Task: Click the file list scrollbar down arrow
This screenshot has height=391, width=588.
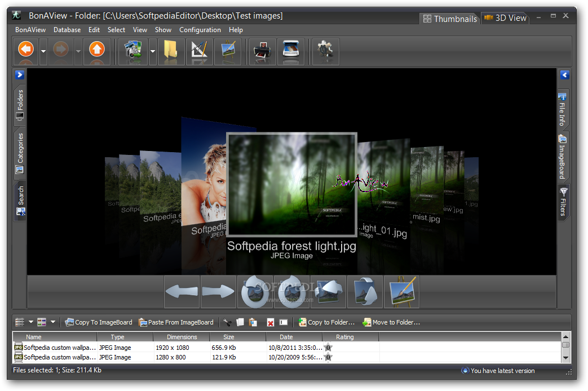Action: (x=566, y=358)
